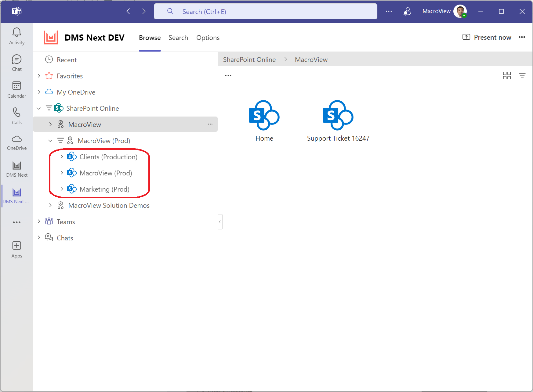The width and height of the screenshot is (533, 392).
Task: Open Calendar in the Teams sidebar
Action: point(17,90)
